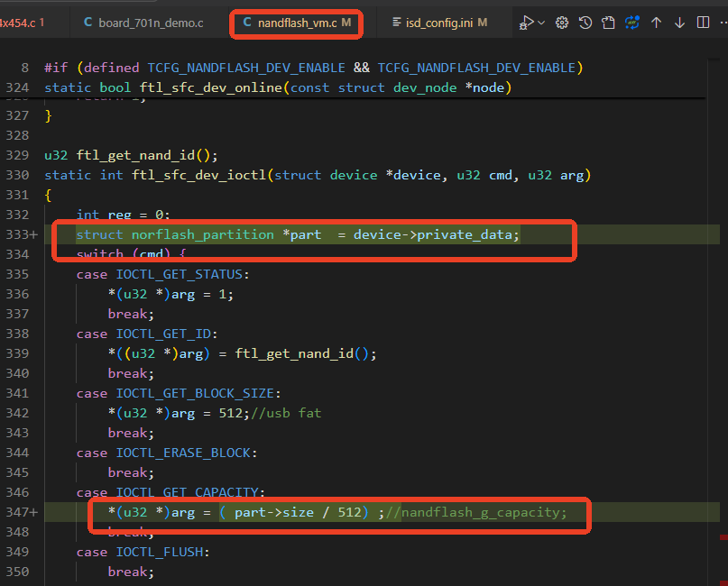728x586 pixels.
Task: Split the editor with the split icon
Action: coord(704,23)
